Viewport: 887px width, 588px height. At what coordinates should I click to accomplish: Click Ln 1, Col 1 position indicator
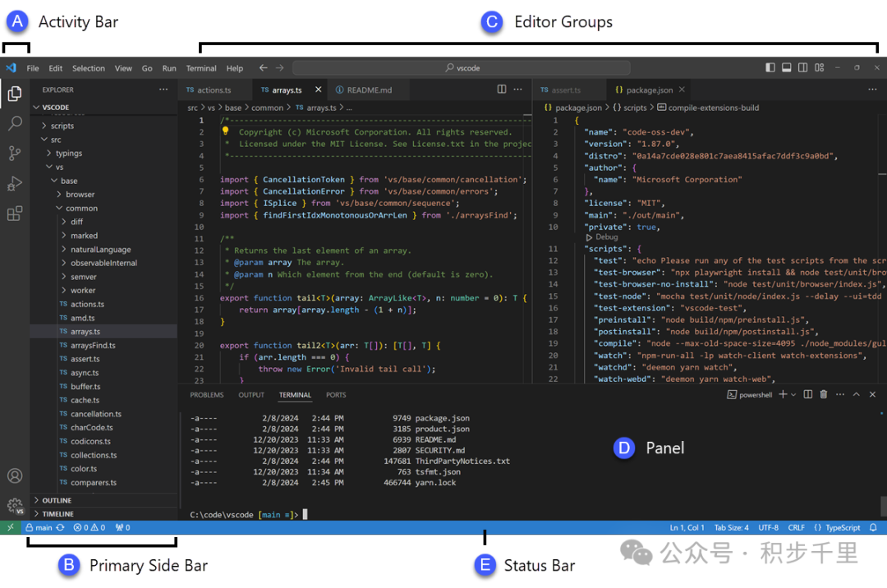point(687,527)
